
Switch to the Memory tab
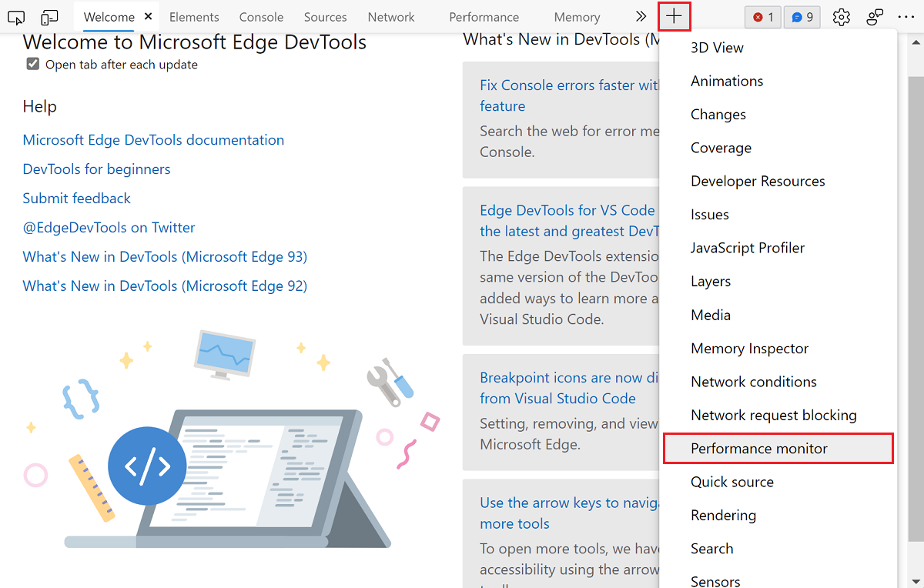577,17
